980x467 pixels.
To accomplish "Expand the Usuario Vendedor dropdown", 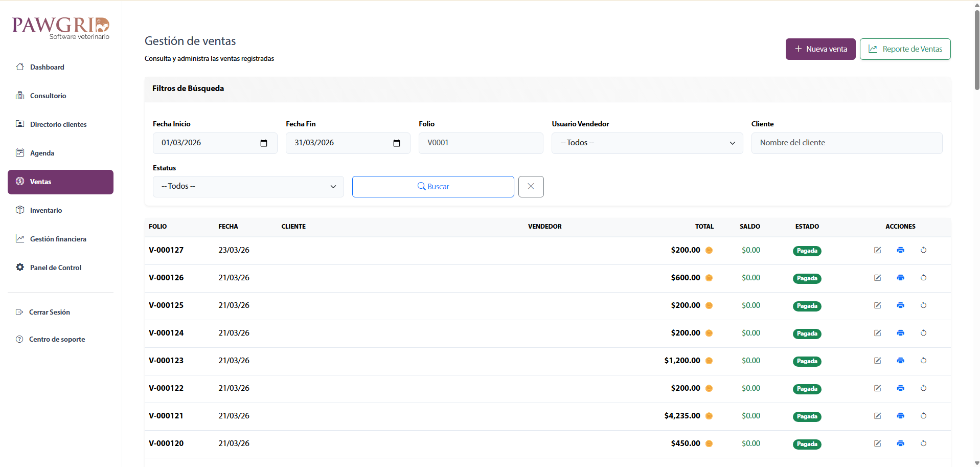I will (x=647, y=143).
